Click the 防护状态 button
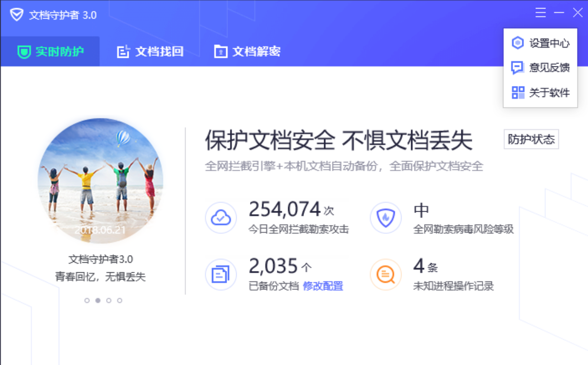588x365 pixels. point(531,140)
